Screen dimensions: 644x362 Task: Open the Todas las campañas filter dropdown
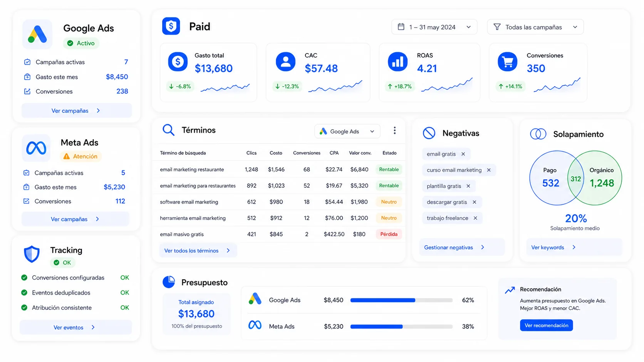[x=535, y=27]
